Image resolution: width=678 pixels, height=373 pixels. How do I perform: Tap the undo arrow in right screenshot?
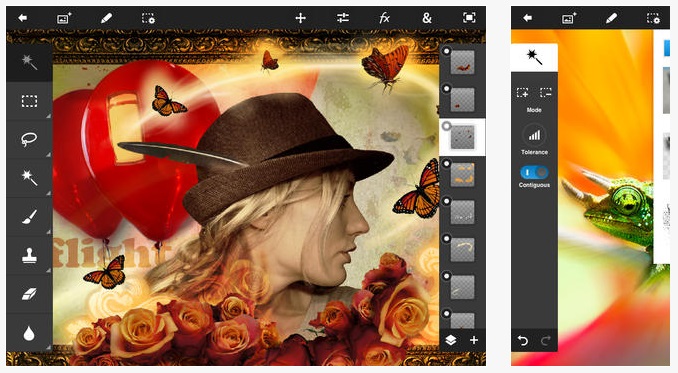[x=522, y=341]
